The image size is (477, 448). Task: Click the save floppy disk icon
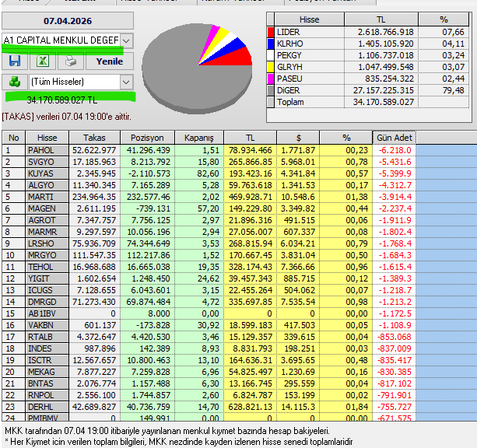(x=15, y=61)
